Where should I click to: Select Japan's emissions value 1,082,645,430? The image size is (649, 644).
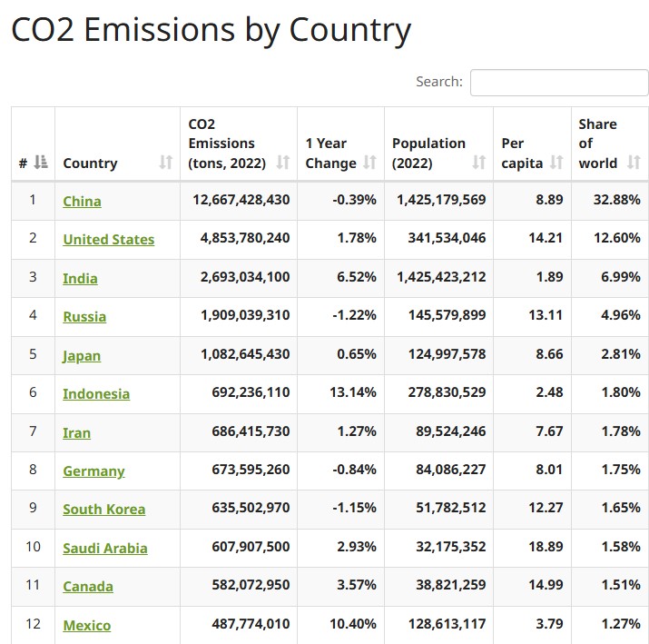245,354
